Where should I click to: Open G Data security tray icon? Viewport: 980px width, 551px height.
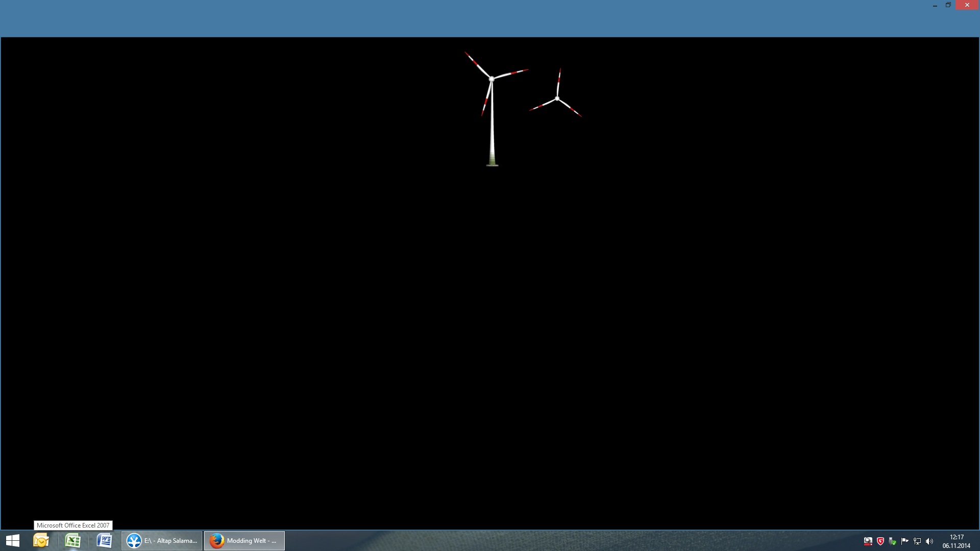pos(880,541)
